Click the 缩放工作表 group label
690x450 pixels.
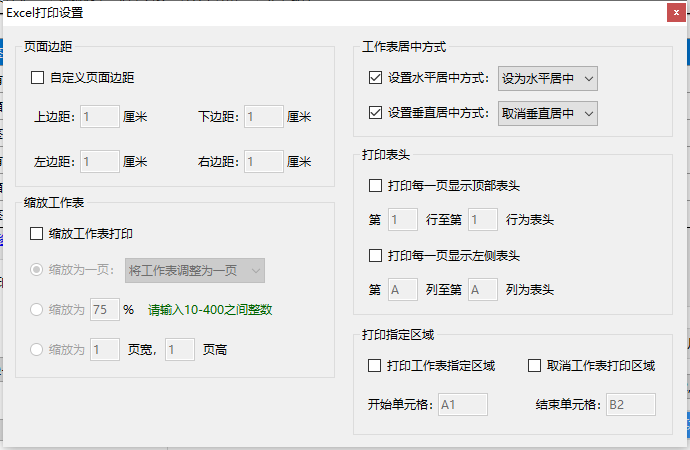pyautogui.click(x=54, y=203)
